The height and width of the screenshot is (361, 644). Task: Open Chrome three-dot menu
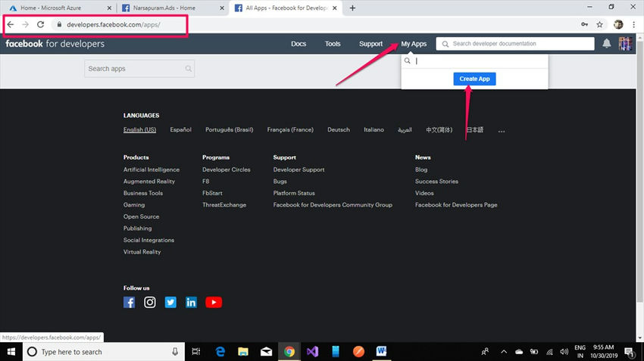point(633,25)
